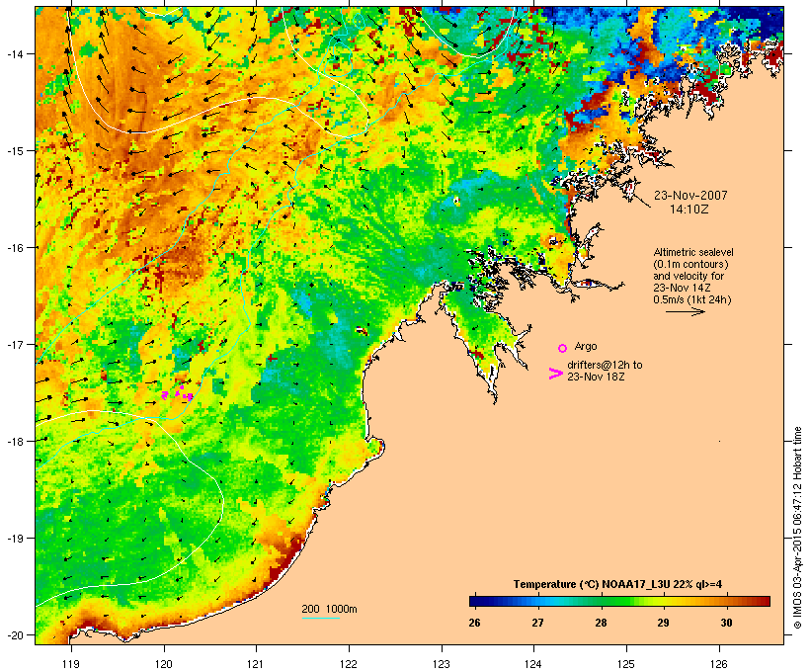Click the 'Altimetric sealevel' caption line

pyautogui.click(x=693, y=252)
